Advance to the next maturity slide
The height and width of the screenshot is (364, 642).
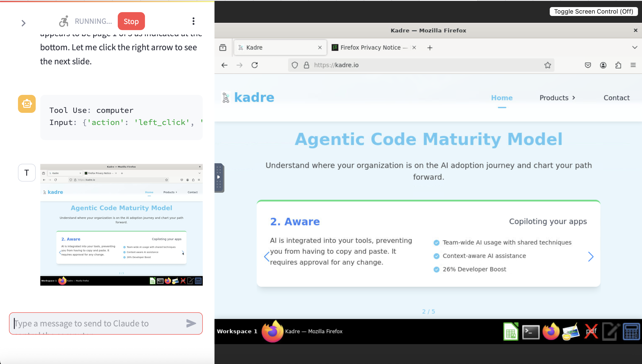click(591, 256)
